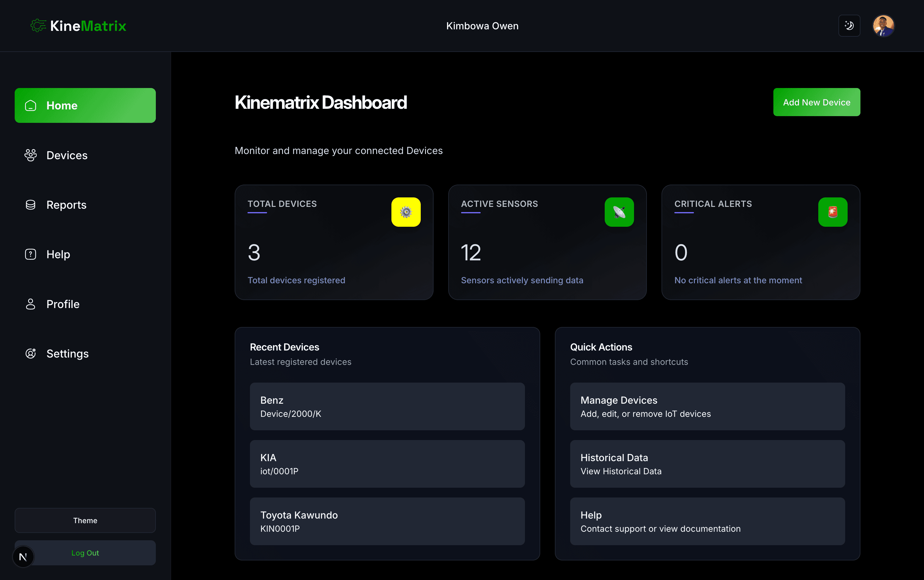
Task: Click the satellite icon on Active Sensors card
Action: coord(619,212)
